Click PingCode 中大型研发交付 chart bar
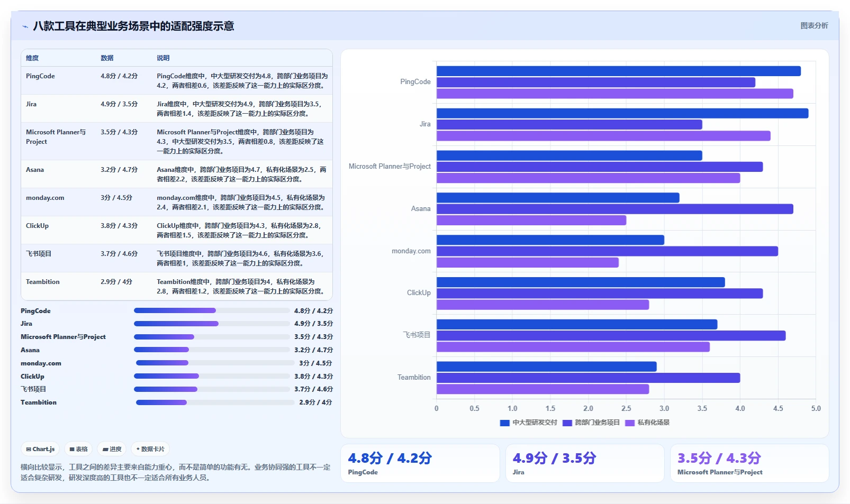The width and height of the screenshot is (850, 504). coord(619,71)
